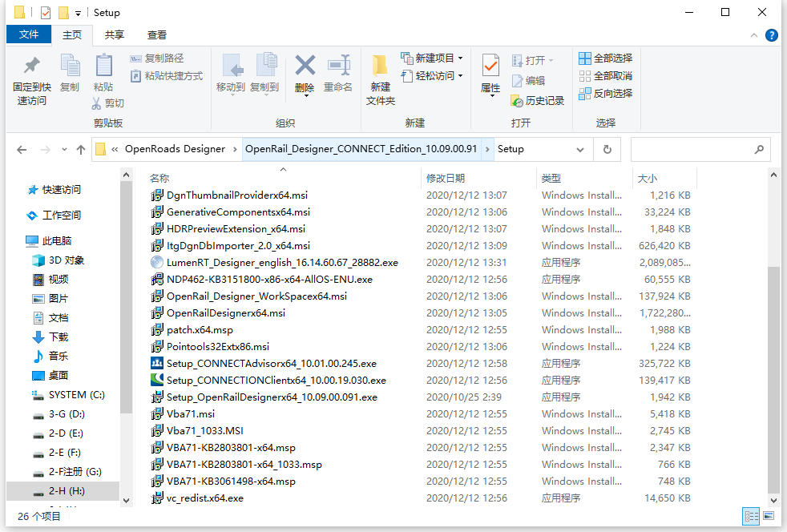This screenshot has width=787, height=532.
Task: Click the file list vertical scrollbar
Action: [773, 380]
